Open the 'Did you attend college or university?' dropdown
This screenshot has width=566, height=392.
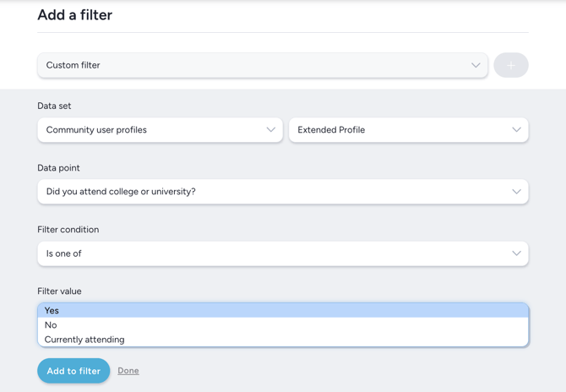[282, 192]
